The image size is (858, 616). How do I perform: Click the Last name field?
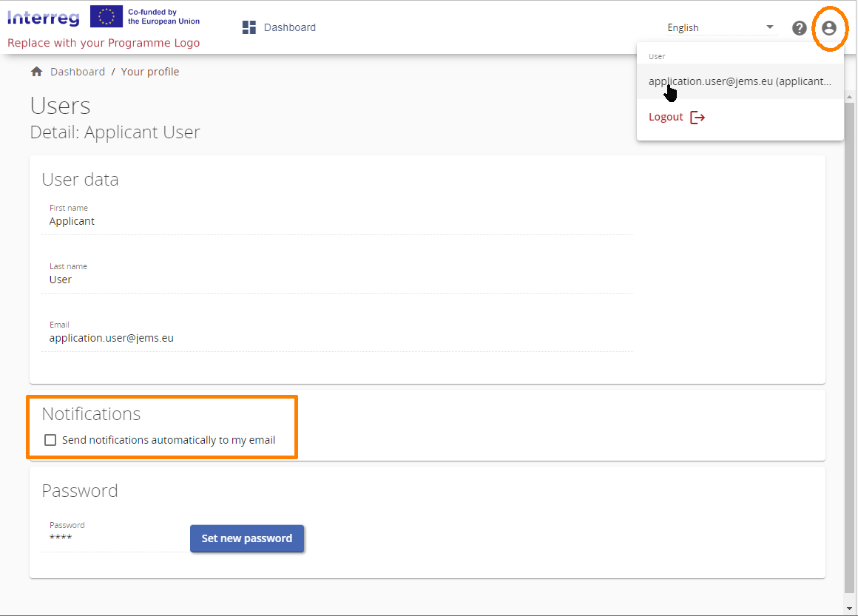point(337,280)
